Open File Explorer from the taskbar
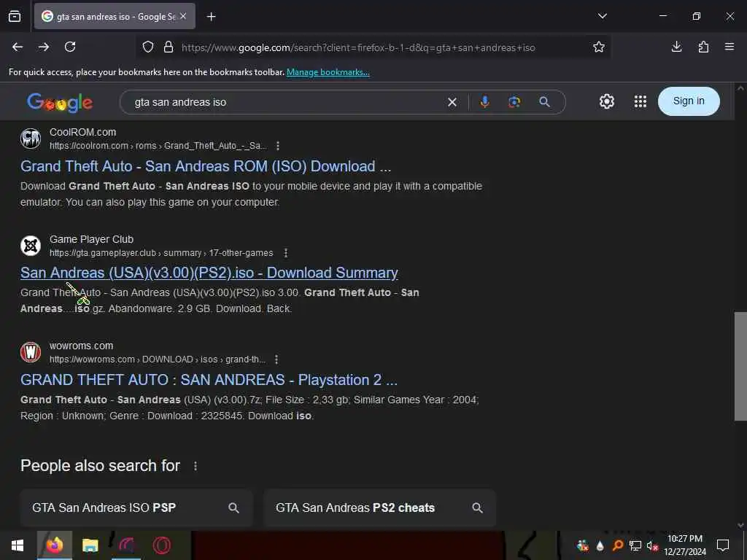 90,545
